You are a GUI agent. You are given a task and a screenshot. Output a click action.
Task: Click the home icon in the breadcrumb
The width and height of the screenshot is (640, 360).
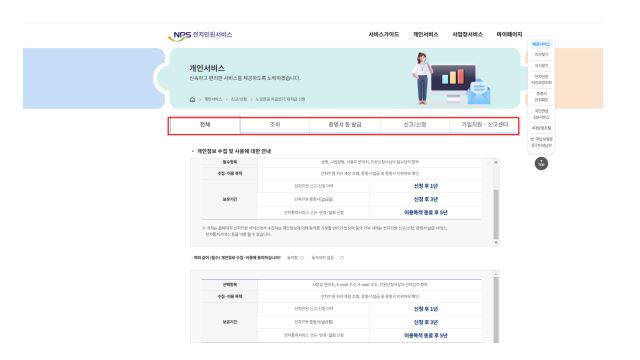click(192, 99)
